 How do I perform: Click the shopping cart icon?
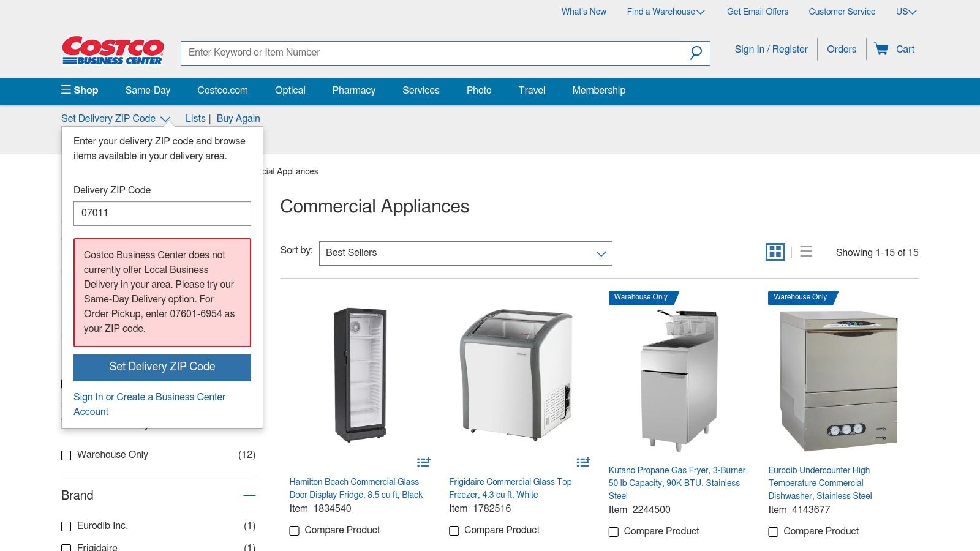[x=881, y=49]
